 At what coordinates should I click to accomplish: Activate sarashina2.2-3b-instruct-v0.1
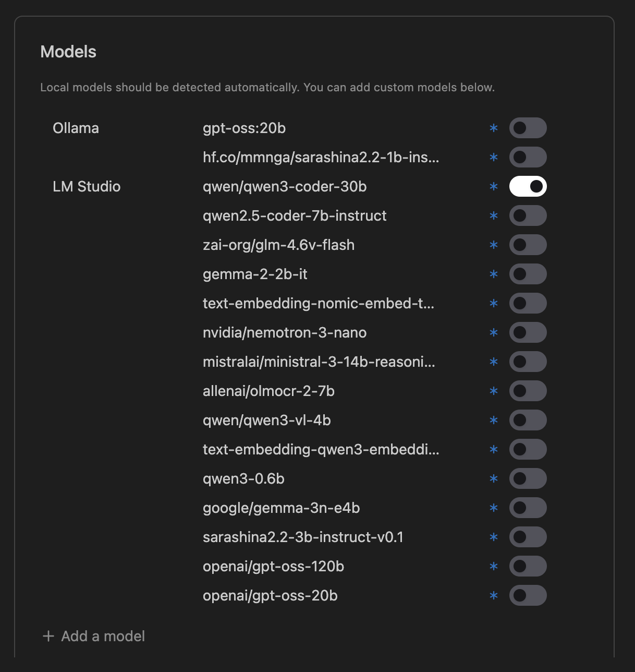(528, 537)
